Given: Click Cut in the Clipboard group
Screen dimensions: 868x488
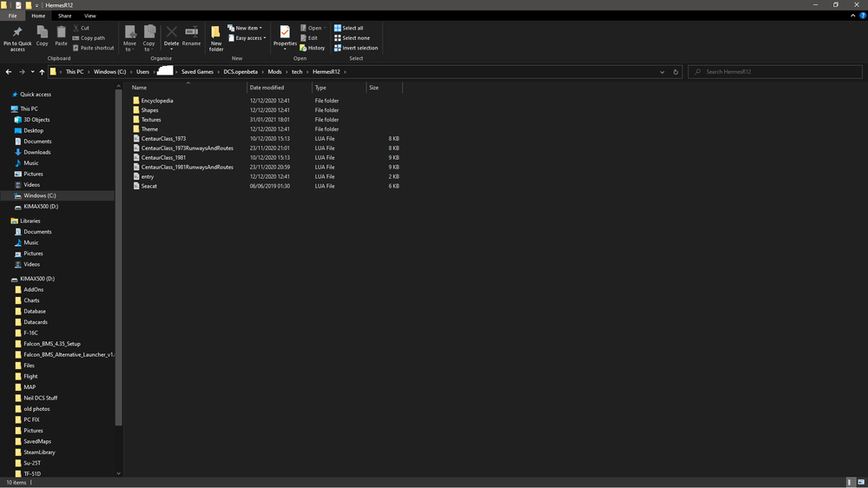Looking at the screenshot, I should click(81, 28).
